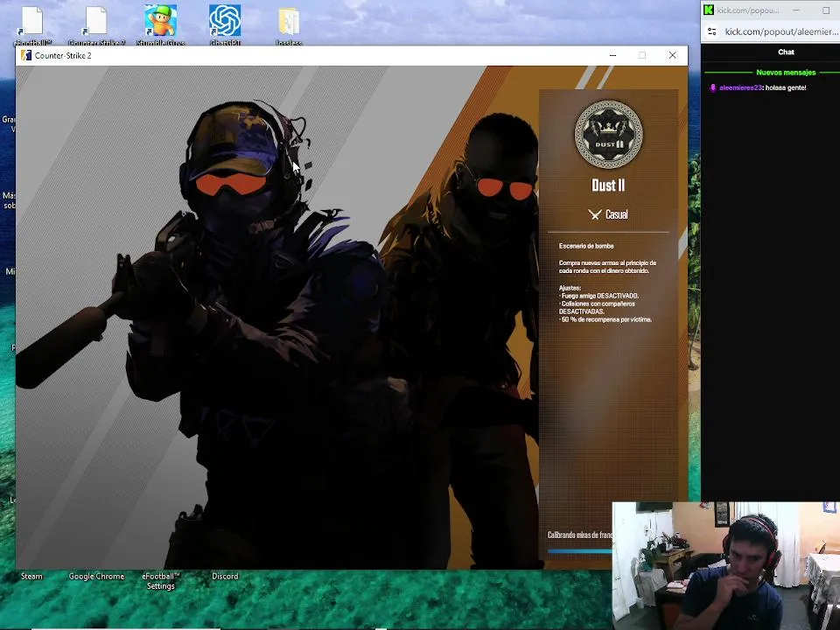Image resolution: width=840 pixels, height=630 pixels.
Task: Click the webcam overlay of the streamer
Action: coord(726,566)
